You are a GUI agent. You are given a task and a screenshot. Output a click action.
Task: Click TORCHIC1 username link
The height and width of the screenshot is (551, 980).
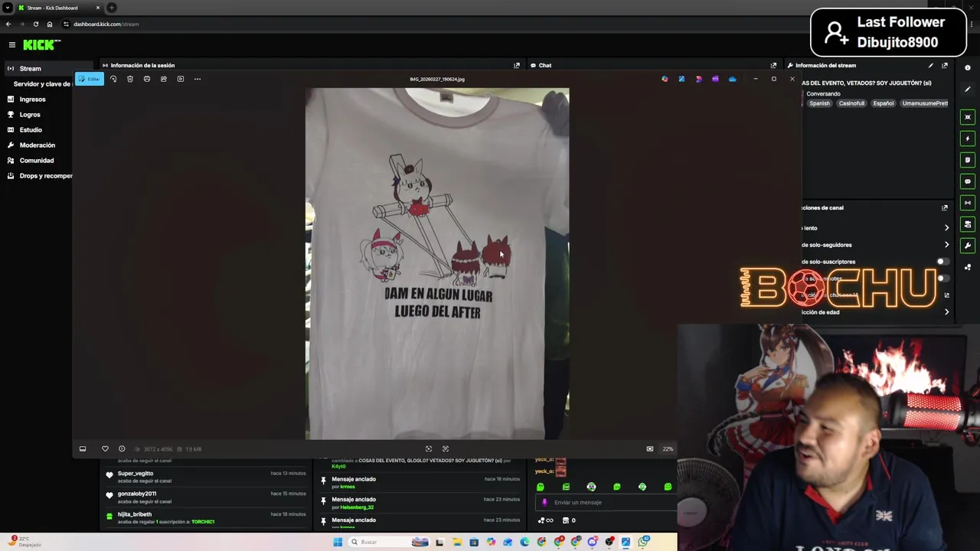203,522
